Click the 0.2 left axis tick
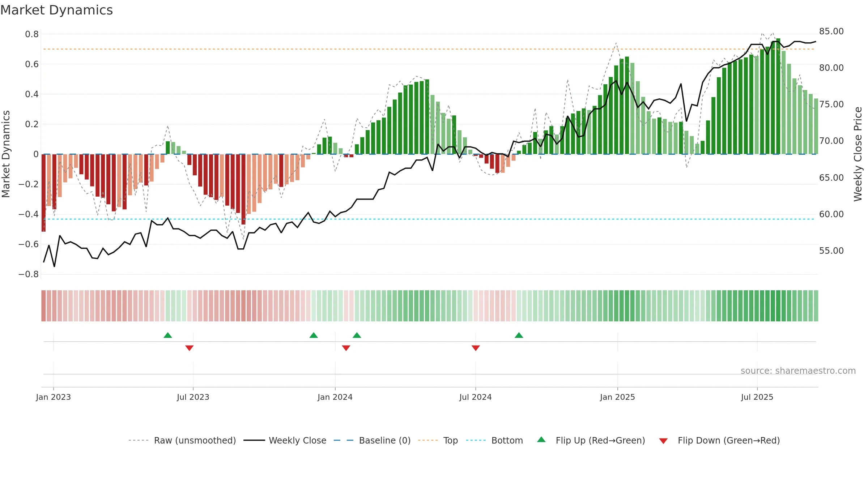 [x=32, y=124]
